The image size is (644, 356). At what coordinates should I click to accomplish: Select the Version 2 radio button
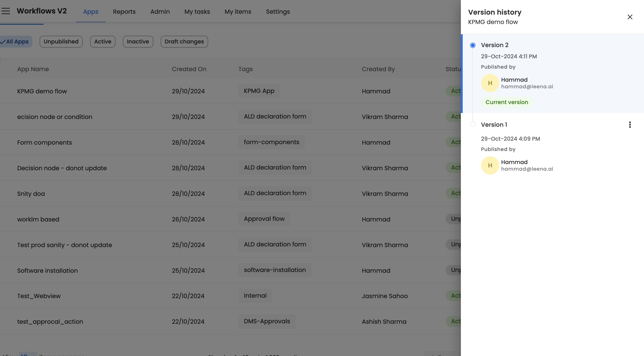click(473, 45)
